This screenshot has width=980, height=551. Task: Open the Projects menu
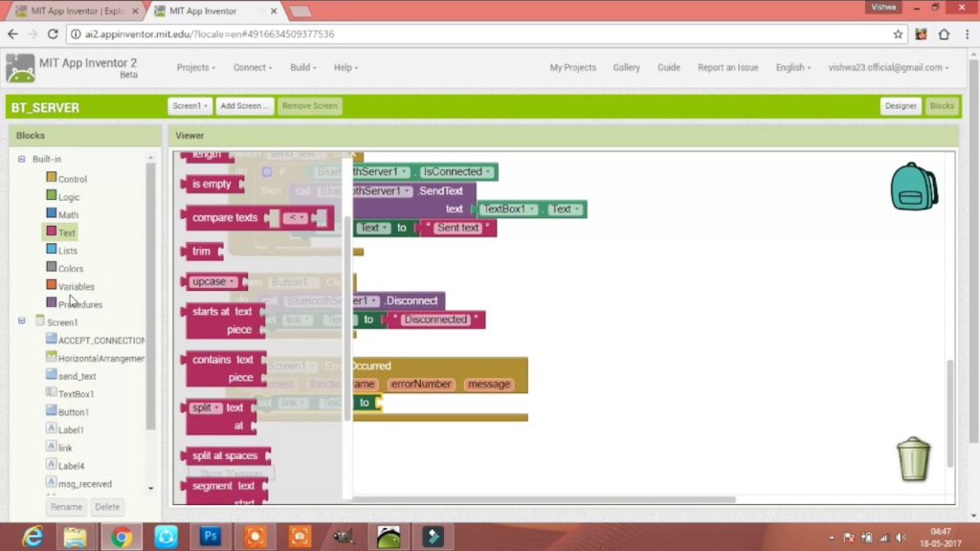[195, 68]
